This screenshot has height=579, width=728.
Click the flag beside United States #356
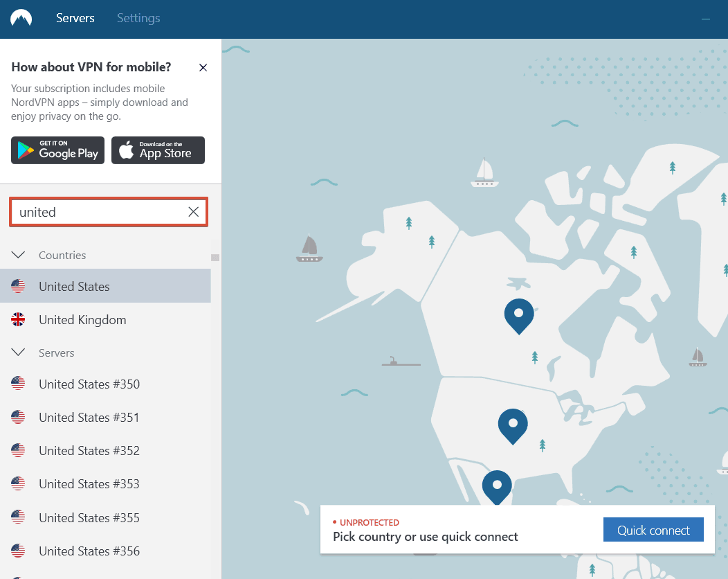tap(18, 550)
